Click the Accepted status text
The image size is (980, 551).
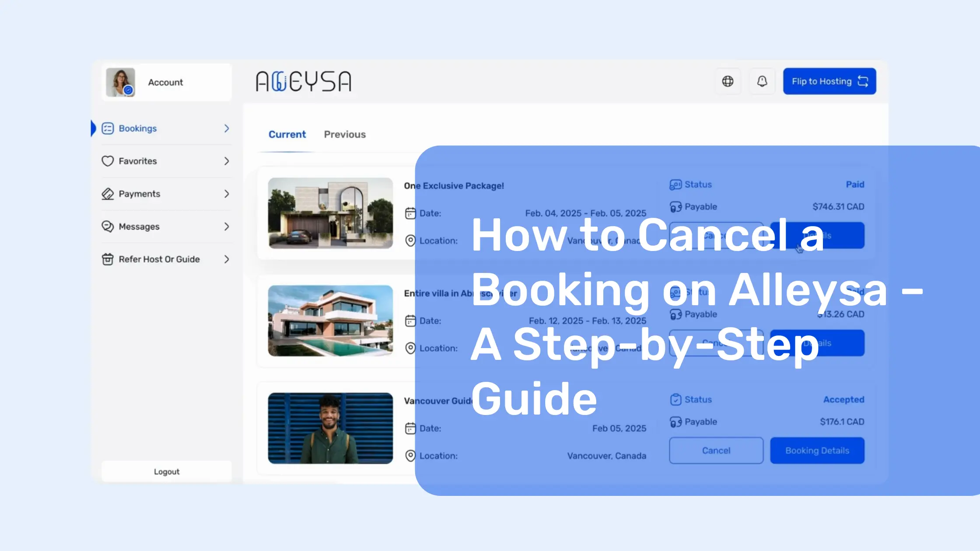pyautogui.click(x=843, y=400)
